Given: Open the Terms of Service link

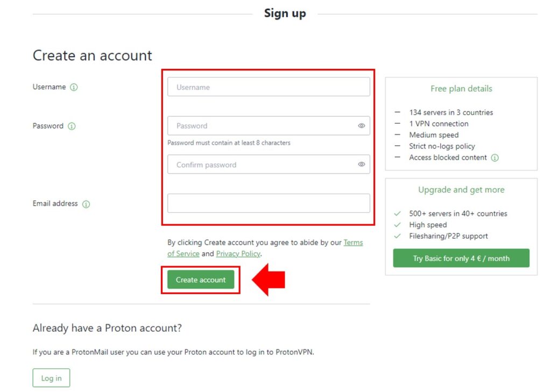Looking at the screenshot, I should (x=353, y=243).
